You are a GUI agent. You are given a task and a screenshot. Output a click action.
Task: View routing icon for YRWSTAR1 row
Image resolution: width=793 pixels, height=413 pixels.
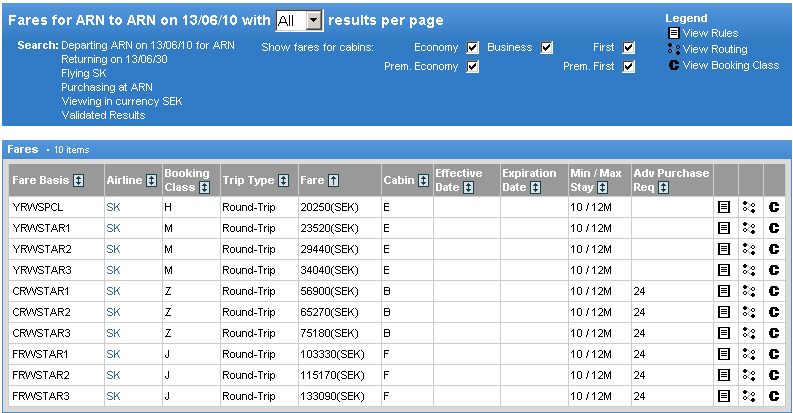point(749,229)
